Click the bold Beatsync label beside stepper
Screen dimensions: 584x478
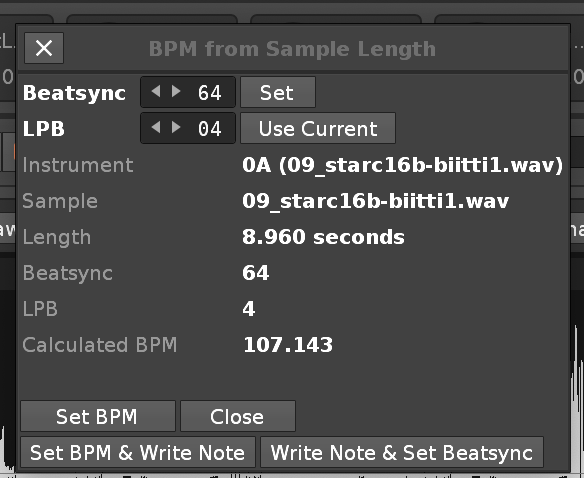[74, 93]
